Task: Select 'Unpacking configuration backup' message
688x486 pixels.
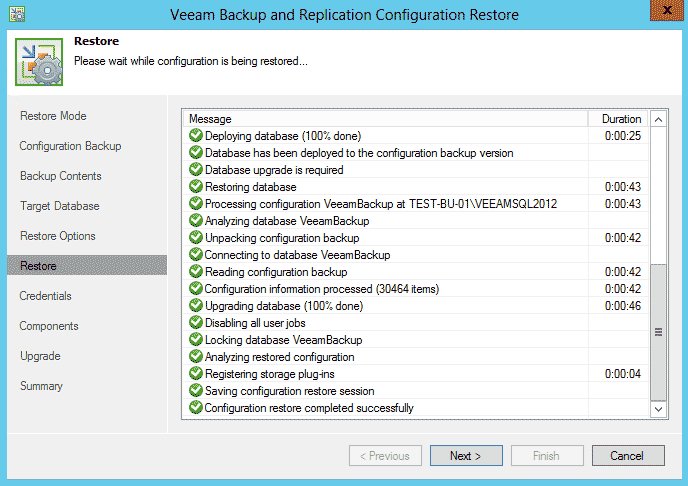Action: (282, 238)
